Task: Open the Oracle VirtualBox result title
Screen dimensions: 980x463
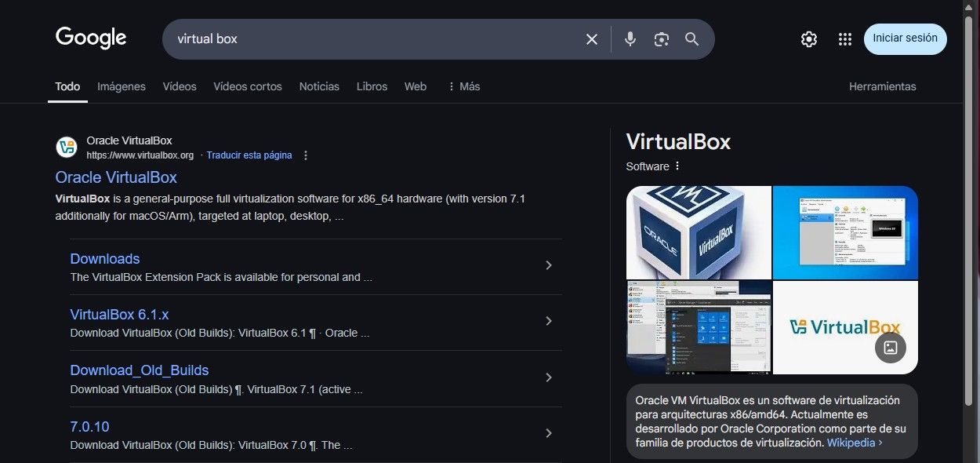Action: pyautogui.click(x=116, y=177)
